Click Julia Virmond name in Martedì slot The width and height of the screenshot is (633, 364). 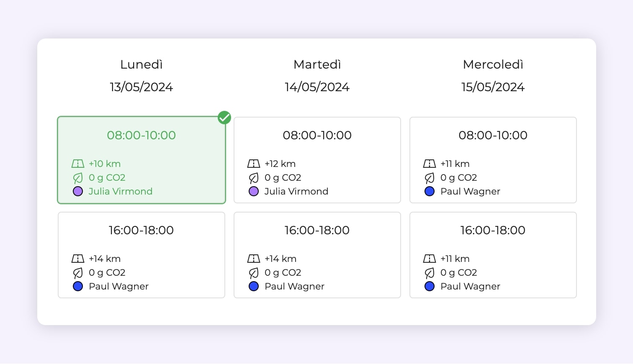296,192
